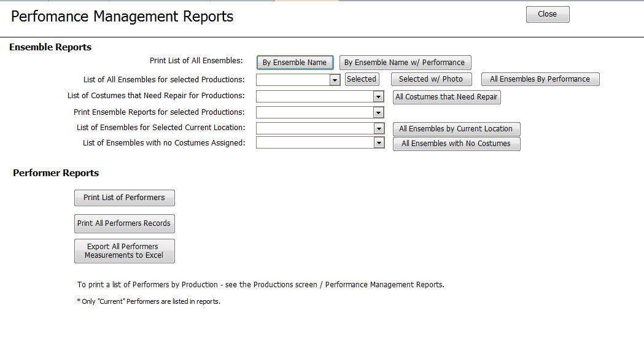This screenshot has height=356, width=644.
Task: Click inside the Print Ensemble Reports combo field
Action: coord(315,112)
